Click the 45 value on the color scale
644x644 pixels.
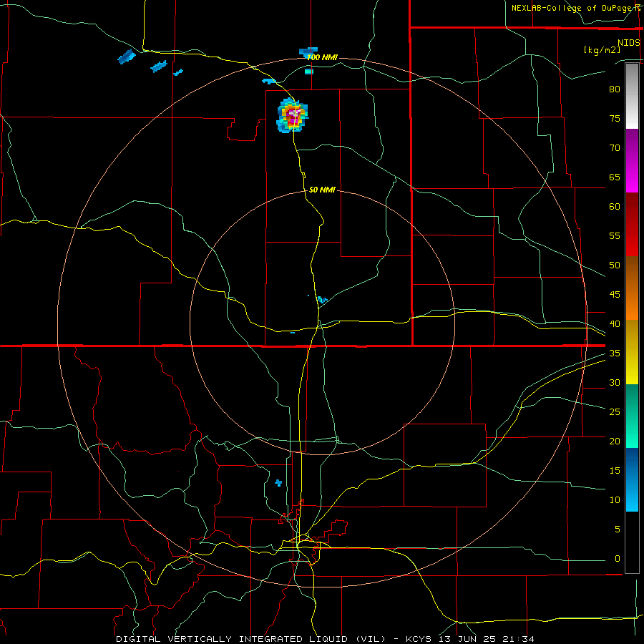click(x=615, y=295)
